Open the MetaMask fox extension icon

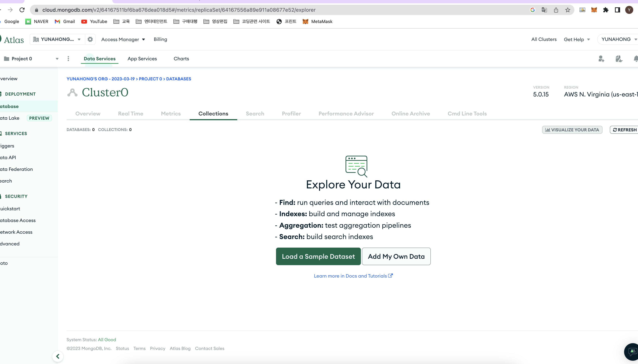594,10
